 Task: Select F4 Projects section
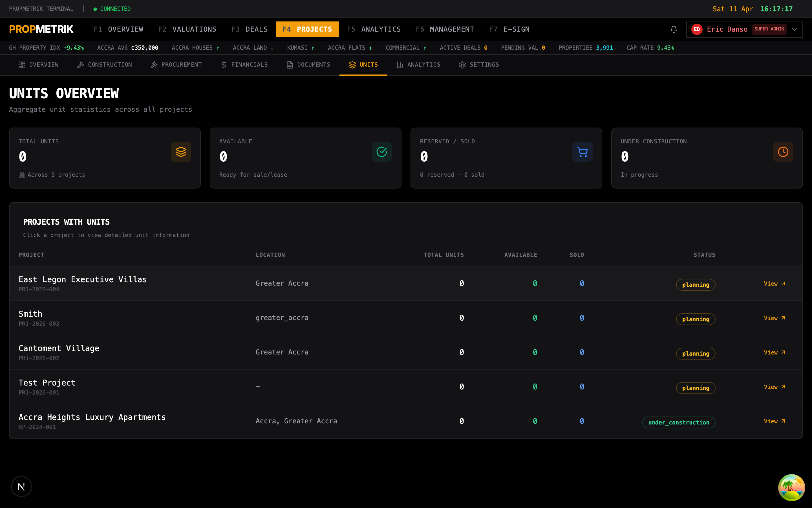tap(307, 29)
